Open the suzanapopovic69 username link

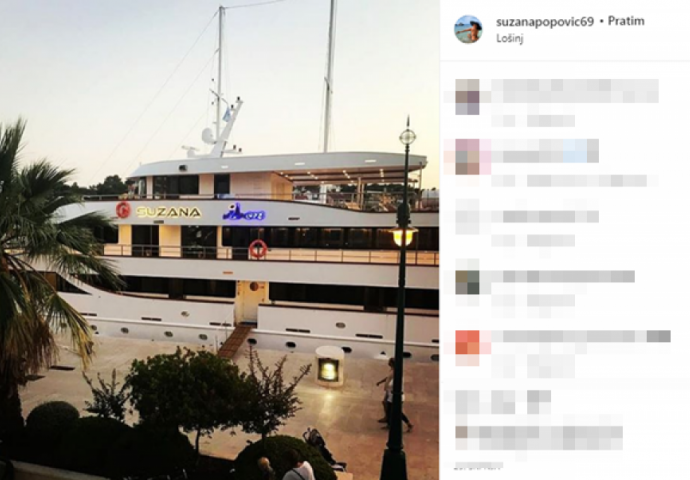[545, 22]
